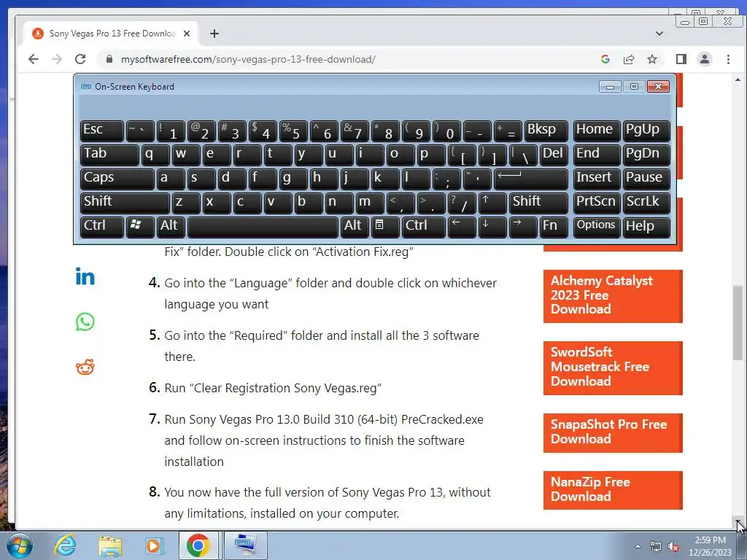The width and height of the screenshot is (747, 560).
Task: Toggle the left Alt key
Action: point(171,226)
